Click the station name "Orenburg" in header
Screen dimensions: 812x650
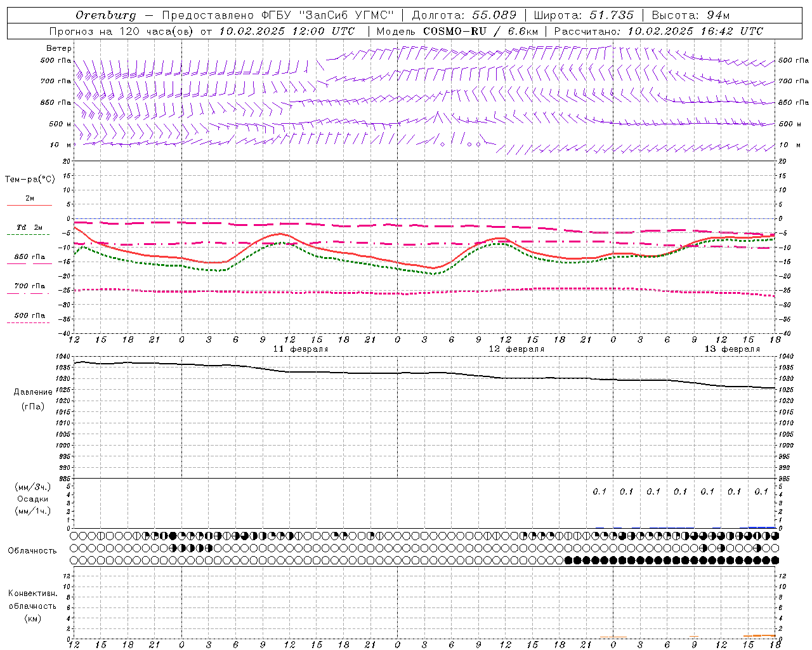tap(105, 15)
